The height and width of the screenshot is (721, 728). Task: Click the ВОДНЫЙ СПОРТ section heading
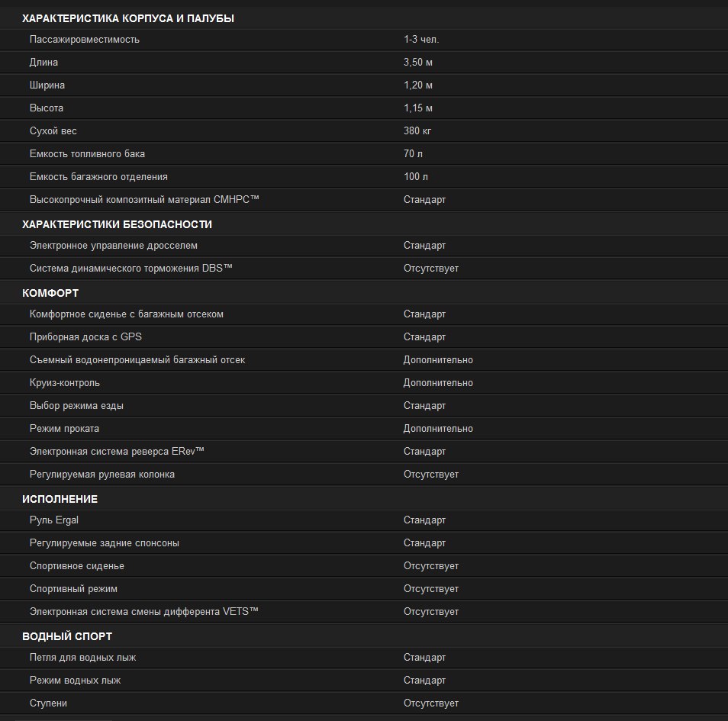[x=67, y=636]
